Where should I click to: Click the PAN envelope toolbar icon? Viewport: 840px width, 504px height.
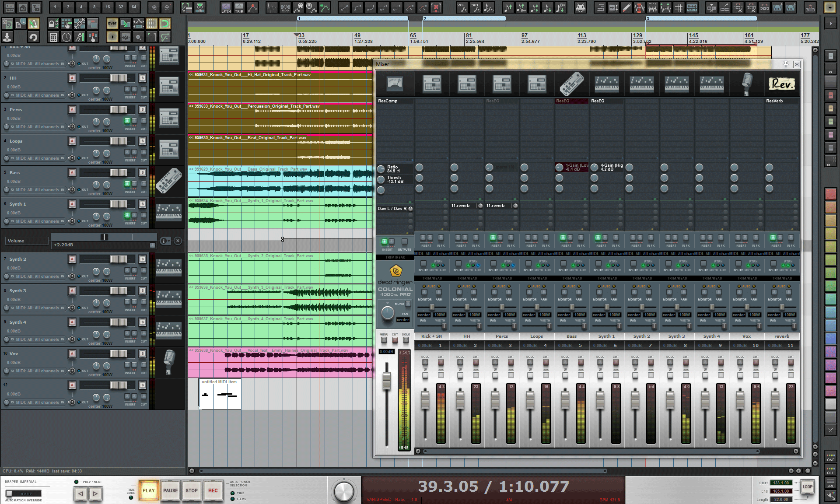tap(475, 7)
